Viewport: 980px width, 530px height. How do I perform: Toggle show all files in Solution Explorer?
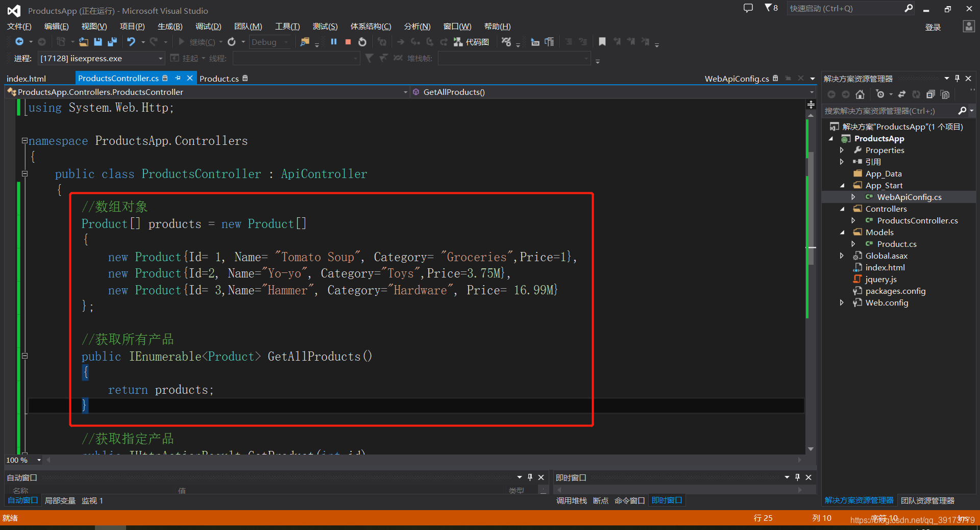tap(945, 94)
